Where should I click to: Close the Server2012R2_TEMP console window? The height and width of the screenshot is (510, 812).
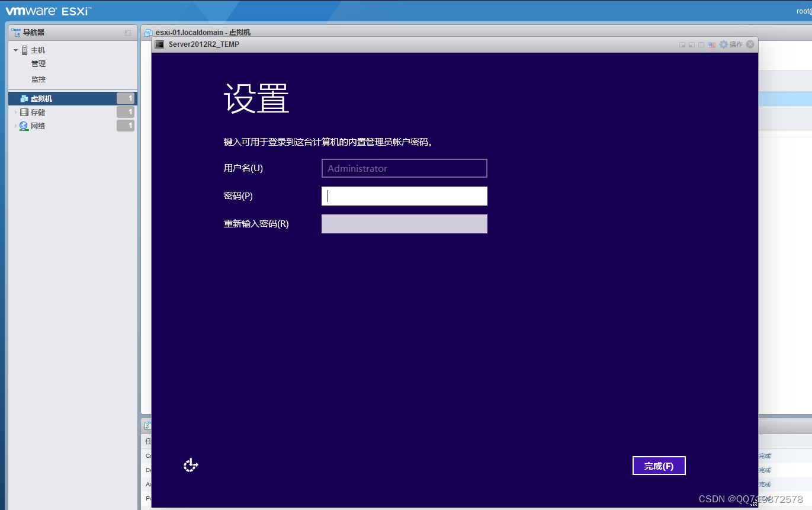pos(750,44)
